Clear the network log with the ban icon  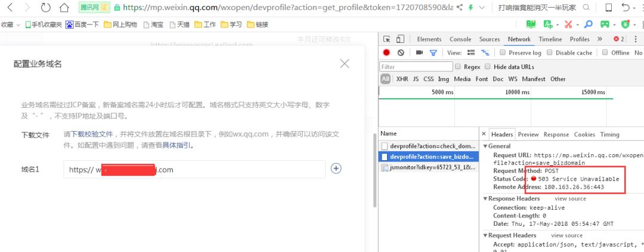(x=401, y=52)
